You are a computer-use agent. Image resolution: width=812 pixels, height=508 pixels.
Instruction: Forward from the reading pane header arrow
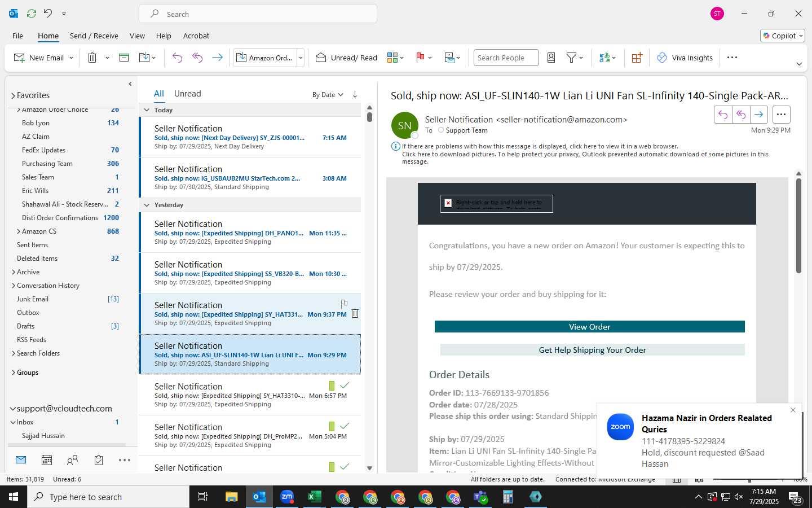[x=759, y=115]
